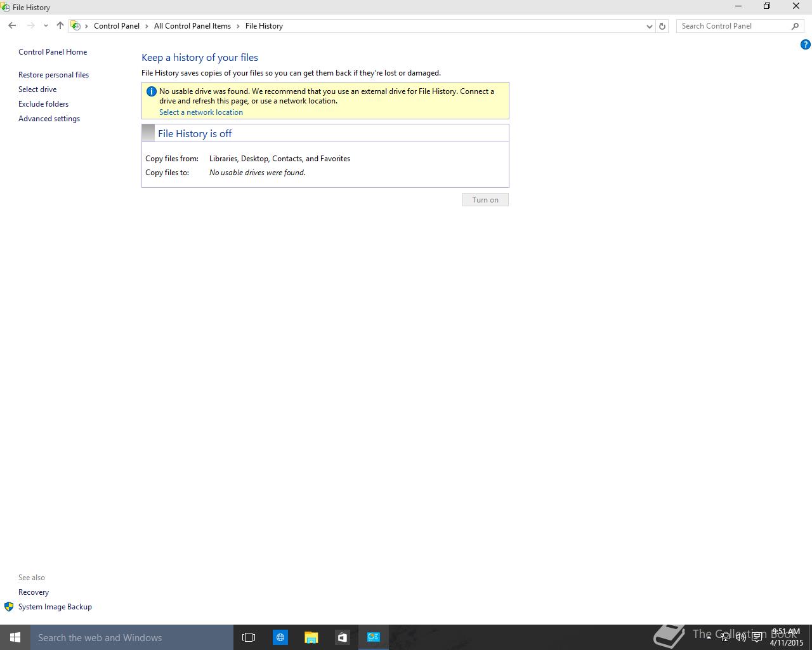The image size is (812, 650).
Task: Open Control Panel Home
Action: pyautogui.click(x=53, y=52)
